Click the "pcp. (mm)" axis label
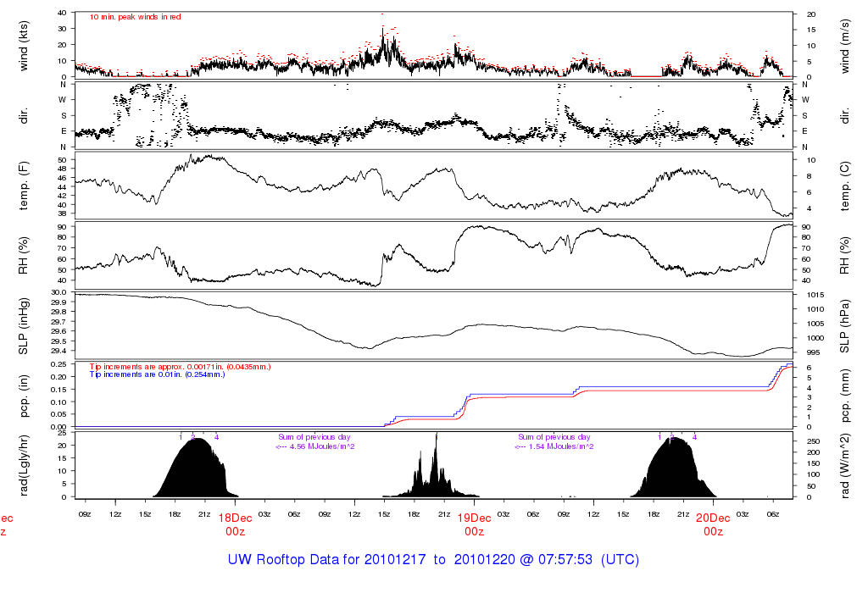This screenshot has width=868, height=593. [x=844, y=396]
